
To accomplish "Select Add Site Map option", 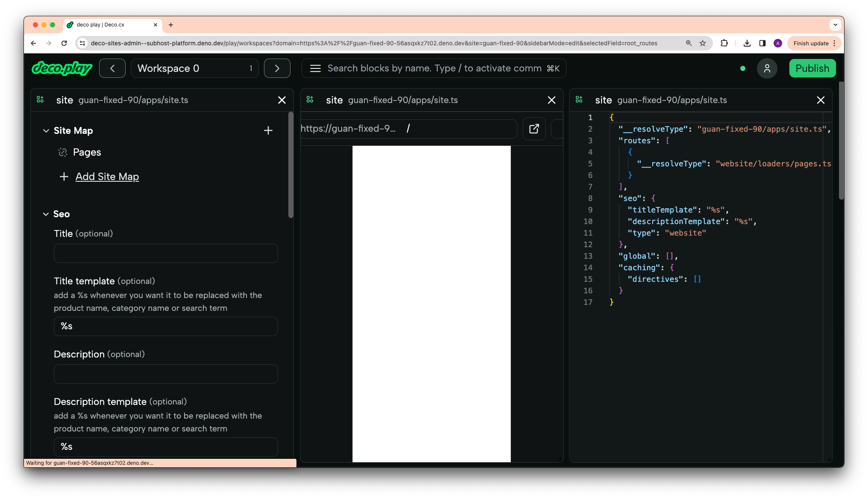I will (x=107, y=176).
